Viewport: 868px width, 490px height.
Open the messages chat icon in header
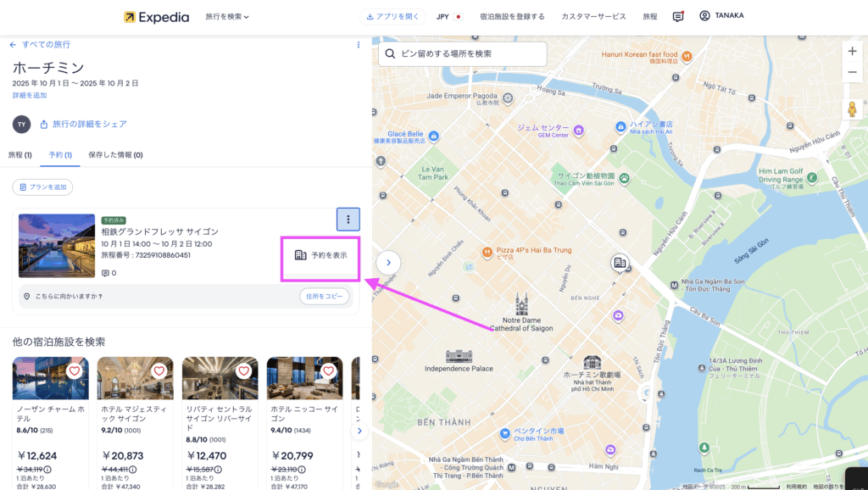(x=678, y=17)
